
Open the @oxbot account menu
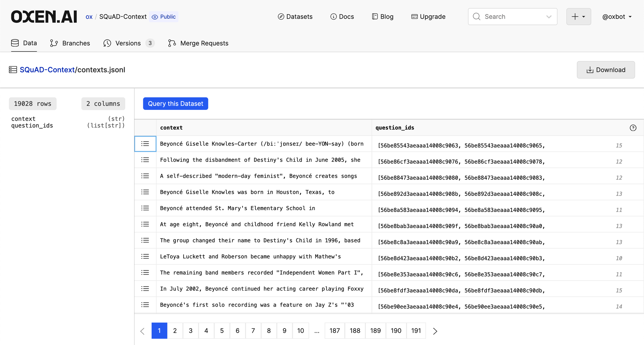(x=617, y=17)
